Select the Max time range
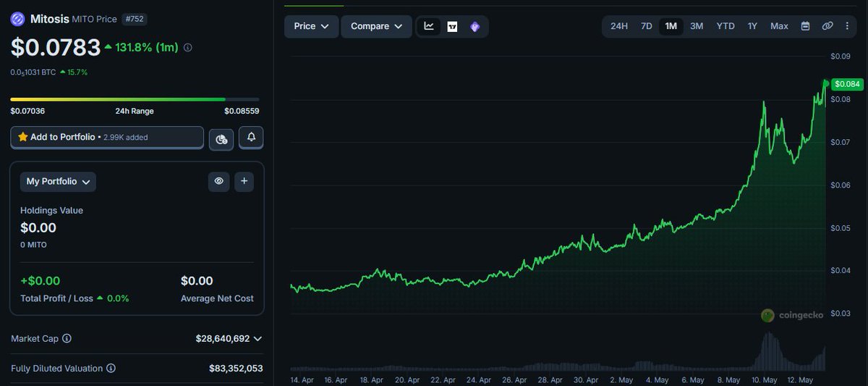The height and width of the screenshot is (386, 868). point(779,26)
